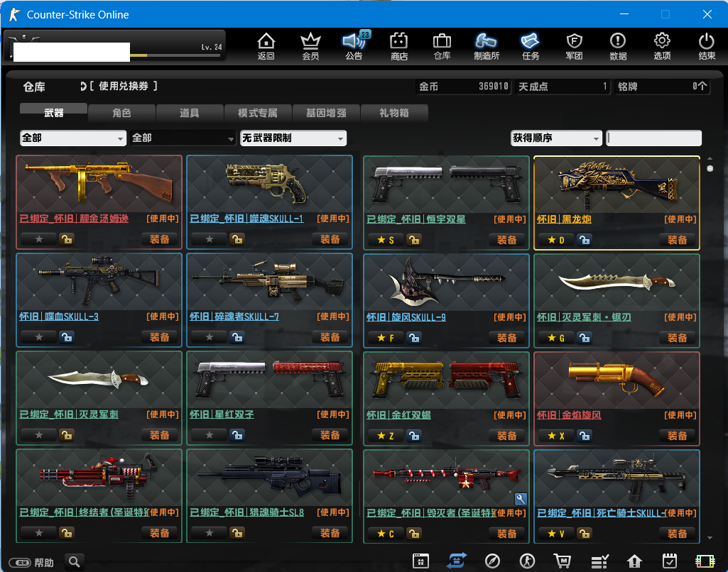Click the yellow film ticket icon
The image size is (728, 572).
click(705, 561)
